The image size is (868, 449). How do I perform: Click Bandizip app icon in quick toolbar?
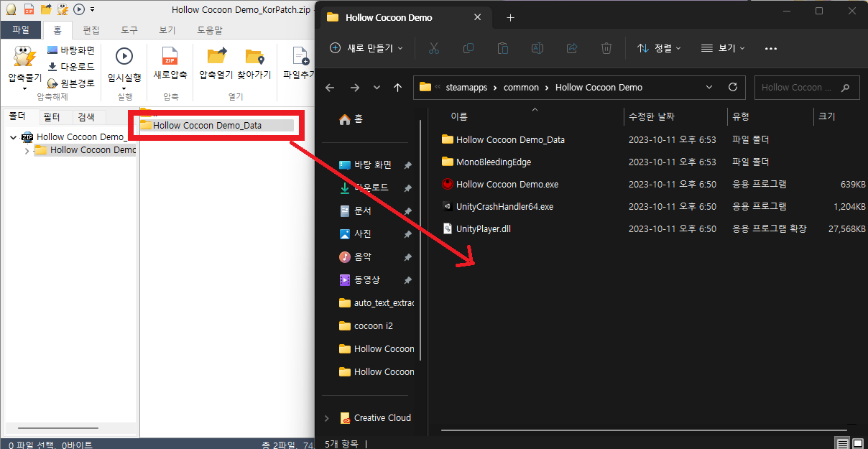click(11, 9)
